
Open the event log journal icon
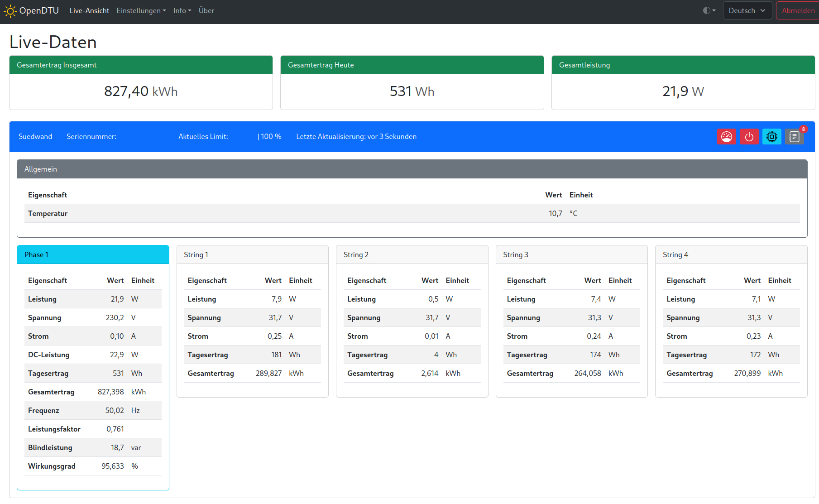click(x=794, y=137)
